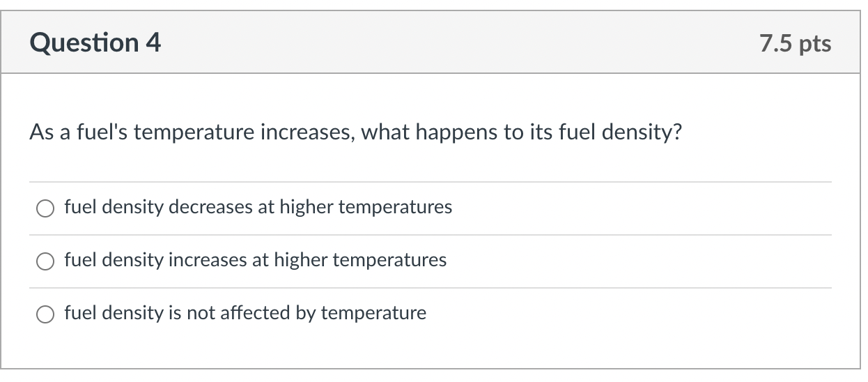868x382 pixels.
Task: Click the 'pts' text in the header
Action: click(x=815, y=44)
